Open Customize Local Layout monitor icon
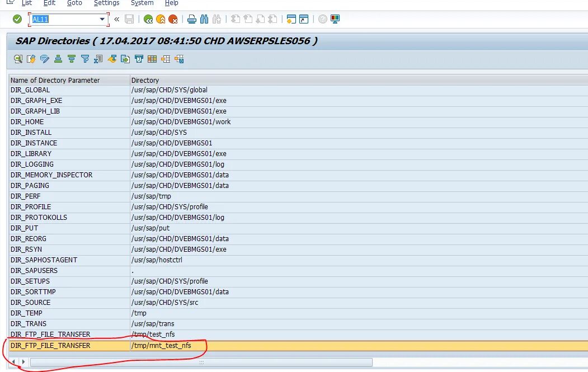The image size is (588, 372). coord(335,19)
